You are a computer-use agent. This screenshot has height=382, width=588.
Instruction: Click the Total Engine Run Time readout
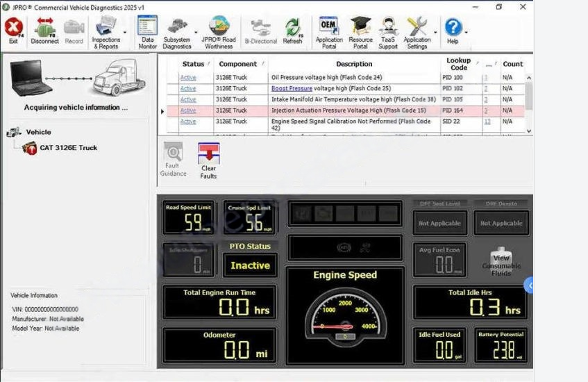click(219, 302)
